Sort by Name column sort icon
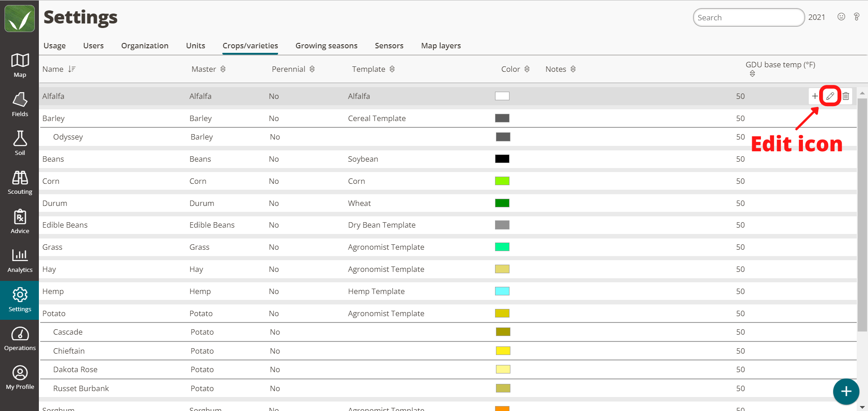The height and width of the screenshot is (411, 868). tap(71, 69)
